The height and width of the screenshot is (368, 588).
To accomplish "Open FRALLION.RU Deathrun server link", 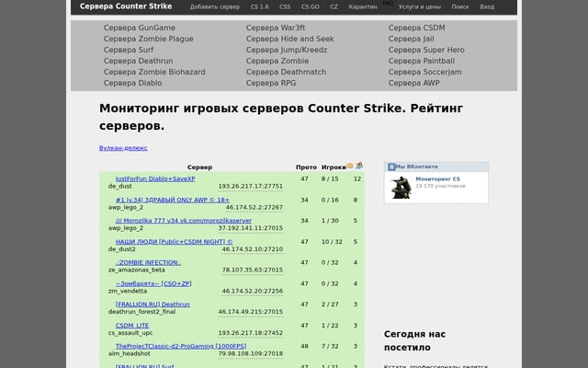I will coord(153,305).
